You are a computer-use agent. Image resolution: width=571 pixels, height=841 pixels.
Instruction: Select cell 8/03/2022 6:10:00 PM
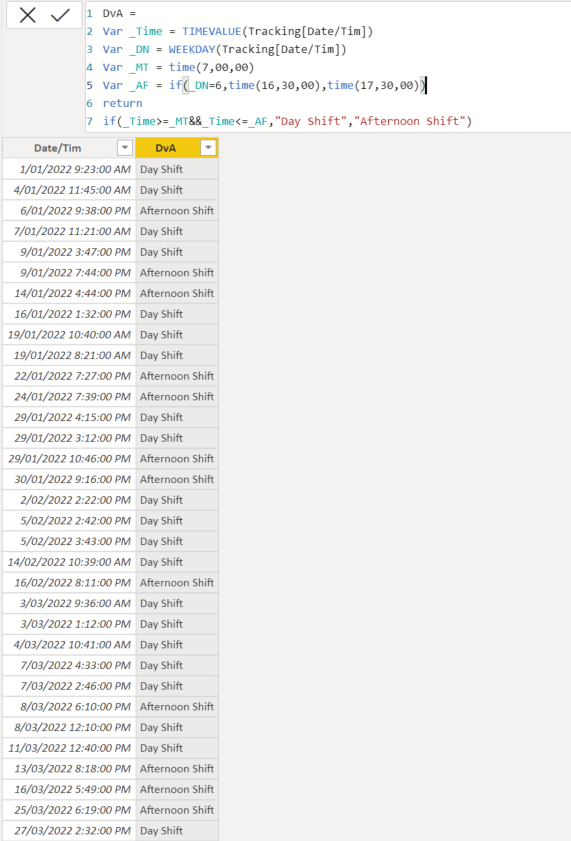pyautogui.click(x=69, y=706)
